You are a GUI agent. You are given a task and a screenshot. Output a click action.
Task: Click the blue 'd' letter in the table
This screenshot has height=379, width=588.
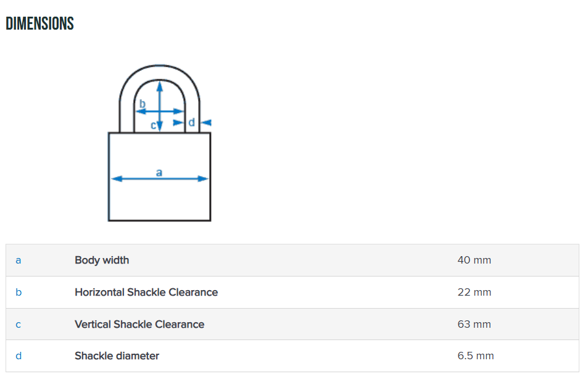point(19,356)
